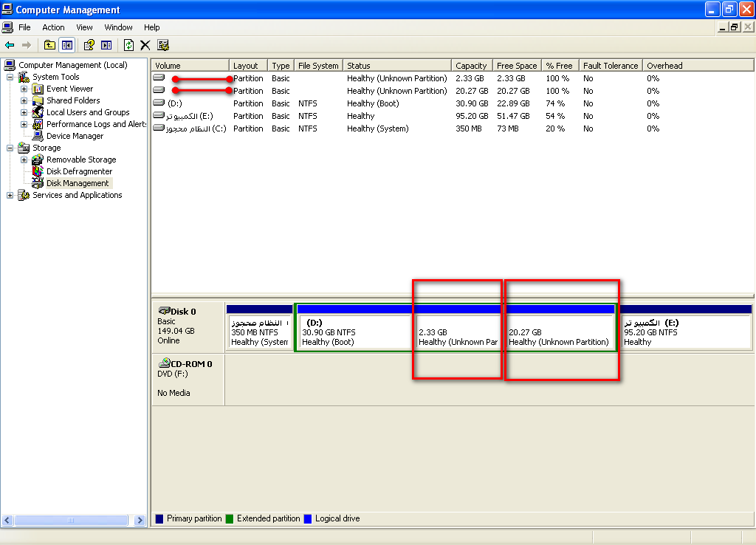Click the System Tools tree icon
This screenshot has height=545, width=756.
24,77
